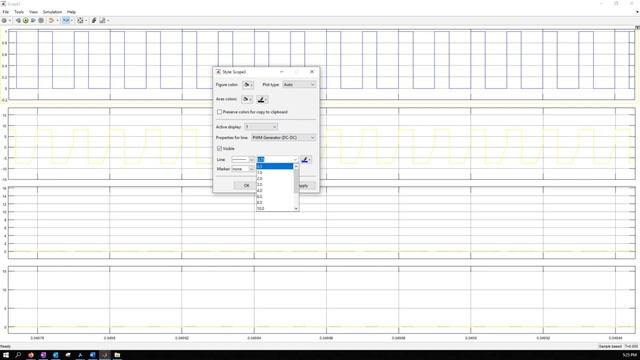Select line width 8.0 from list
This screenshot has height=360, width=640.
[x=275, y=202]
